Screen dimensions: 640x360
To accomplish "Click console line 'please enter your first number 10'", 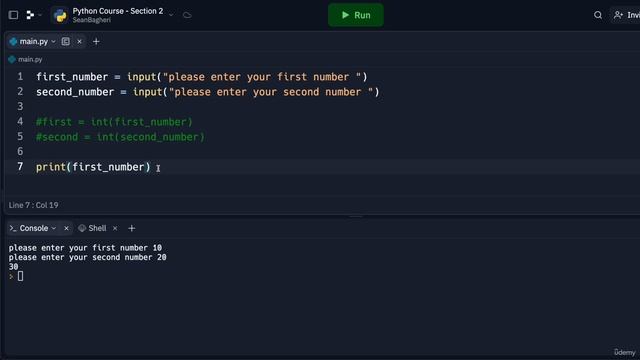I will [x=85, y=248].
